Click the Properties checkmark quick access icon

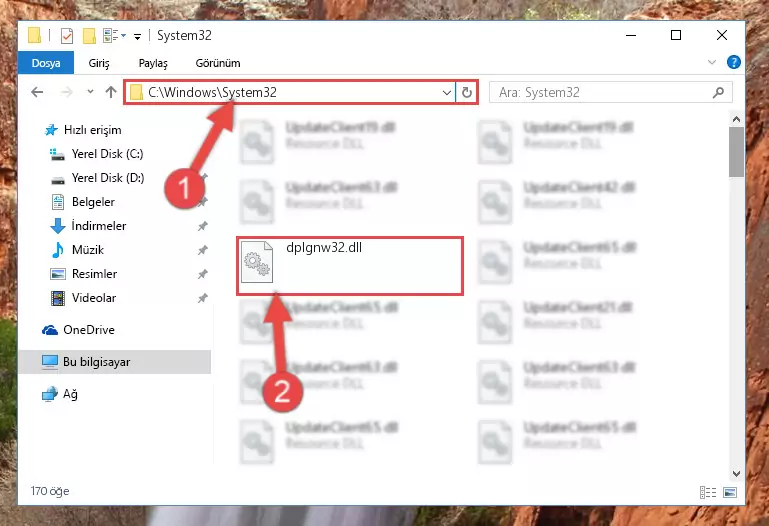pos(67,36)
